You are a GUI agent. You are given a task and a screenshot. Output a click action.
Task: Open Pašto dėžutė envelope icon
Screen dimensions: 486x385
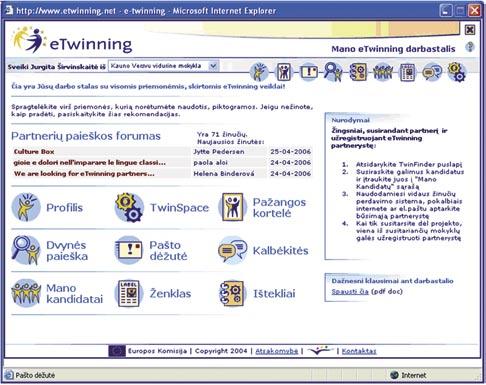[x=129, y=250]
